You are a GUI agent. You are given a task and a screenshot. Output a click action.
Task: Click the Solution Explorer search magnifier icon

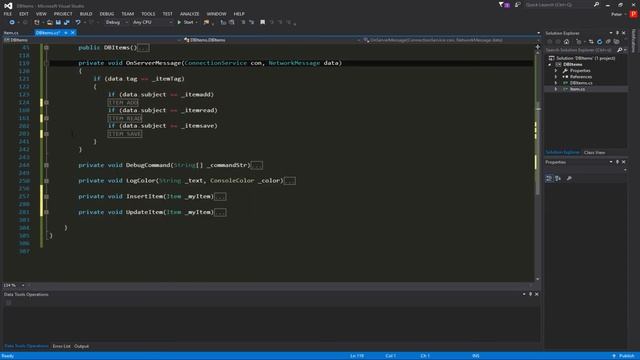tap(620, 50)
